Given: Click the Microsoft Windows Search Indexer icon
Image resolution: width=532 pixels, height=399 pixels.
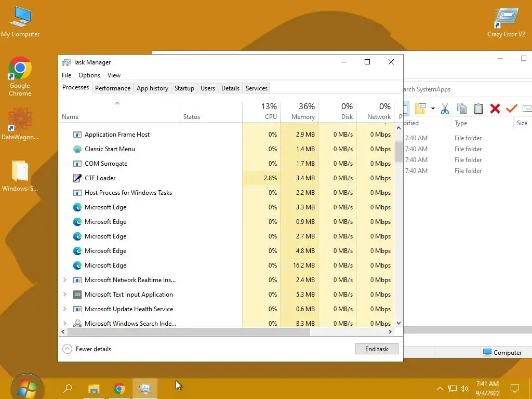Looking at the screenshot, I should coord(77,323).
